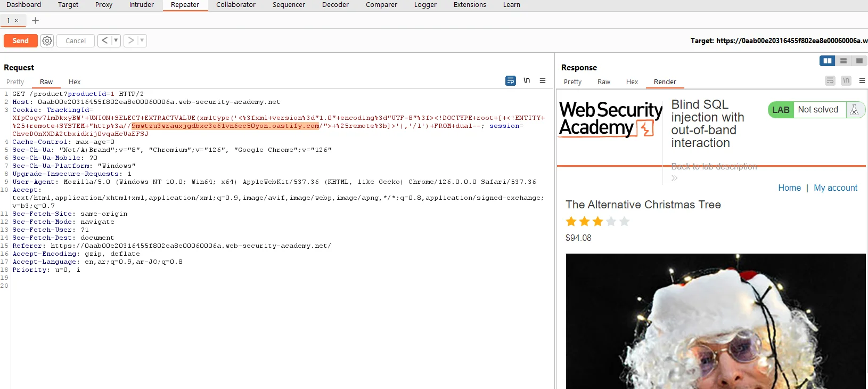Switch Request view to Pretty
Screen dimensions: 868x389
tap(15, 82)
